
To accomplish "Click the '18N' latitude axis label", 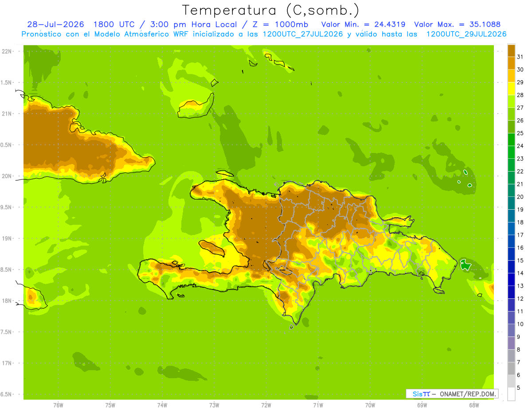I will click(x=7, y=301).
